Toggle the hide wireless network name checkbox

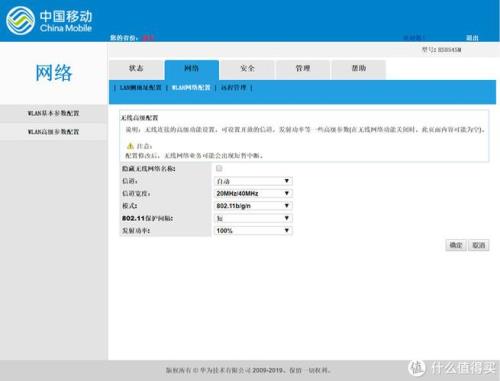coord(219,168)
